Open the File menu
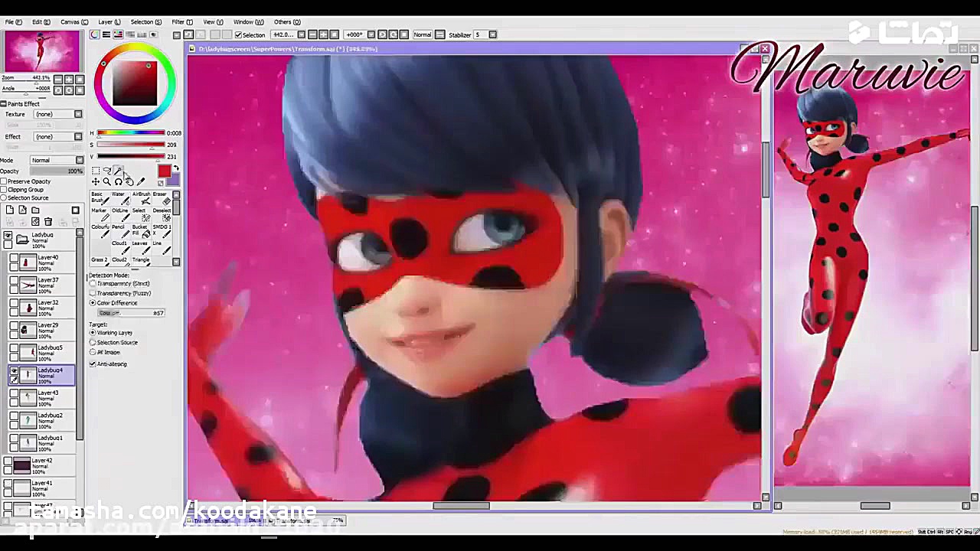Image resolution: width=980 pixels, height=551 pixels. (x=14, y=21)
